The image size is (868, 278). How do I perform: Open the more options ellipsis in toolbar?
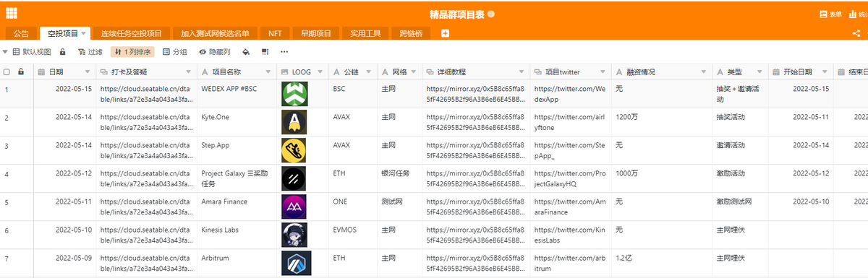284,52
